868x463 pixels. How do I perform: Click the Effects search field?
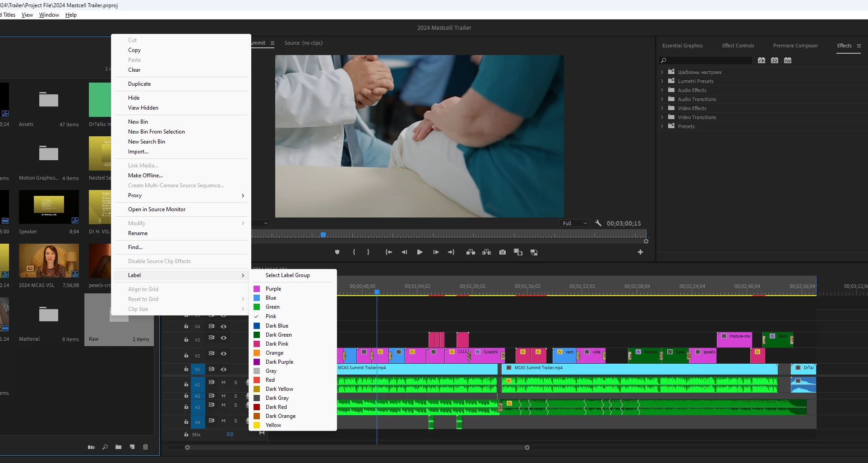[706, 60]
